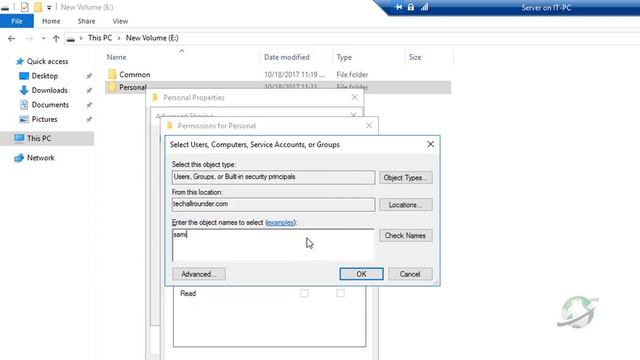The width and height of the screenshot is (640, 360).
Task: Click the properties icon in Quick Access Toolbar
Action: (25, 7)
